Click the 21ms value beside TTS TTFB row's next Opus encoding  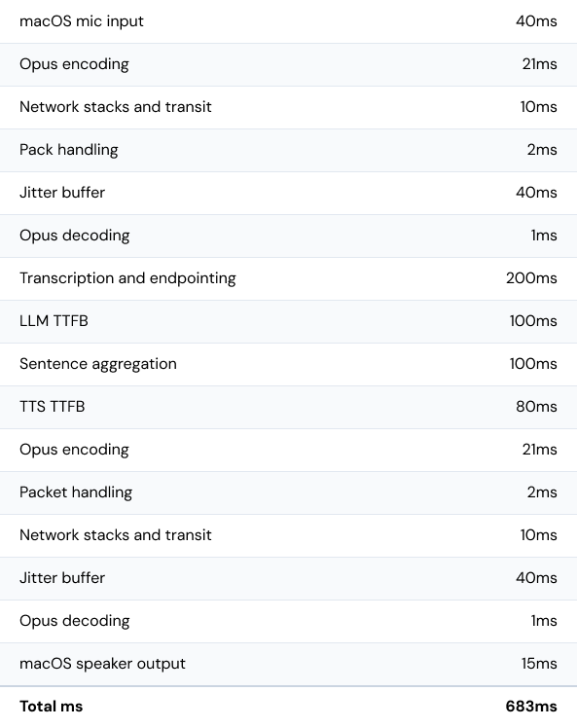pos(539,450)
